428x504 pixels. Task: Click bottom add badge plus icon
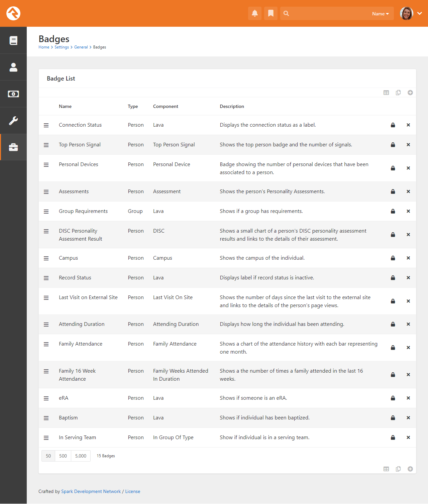[x=410, y=469]
